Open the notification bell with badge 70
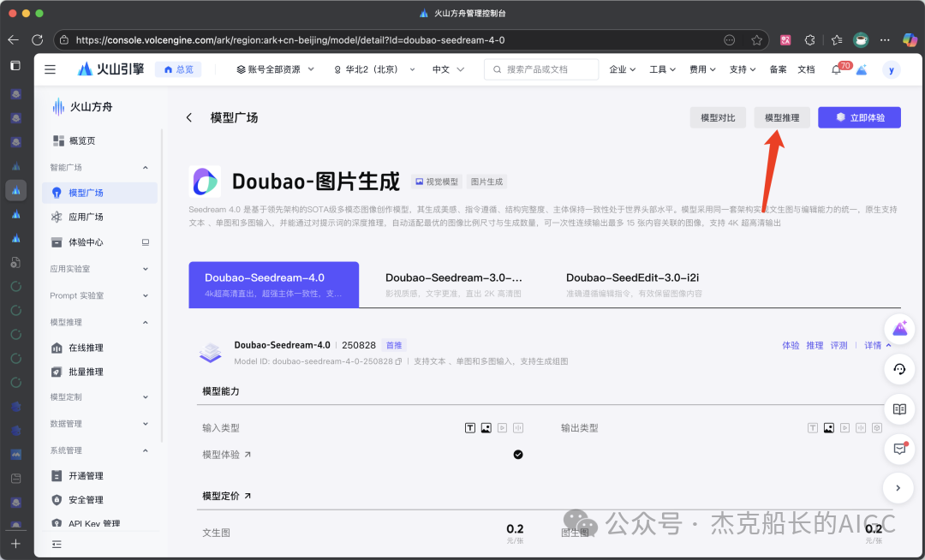Image resolution: width=925 pixels, height=560 pixels. tap(836, 69)
